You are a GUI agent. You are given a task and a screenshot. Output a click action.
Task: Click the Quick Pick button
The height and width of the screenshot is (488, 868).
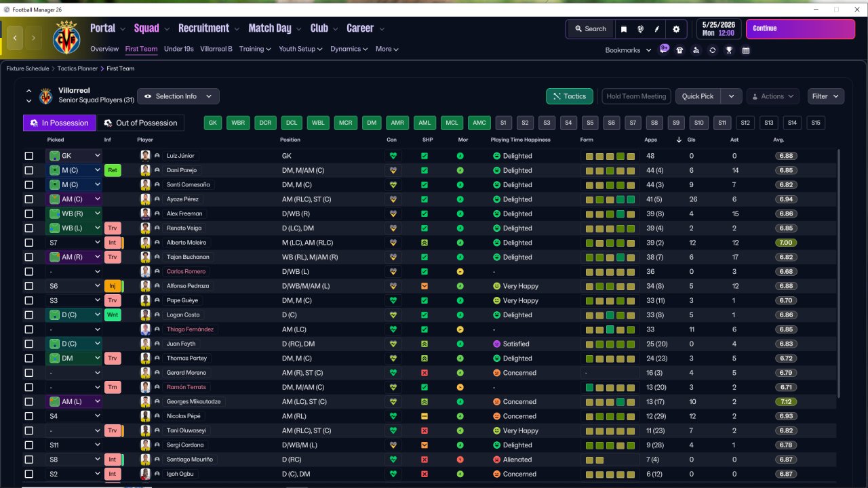698,96
